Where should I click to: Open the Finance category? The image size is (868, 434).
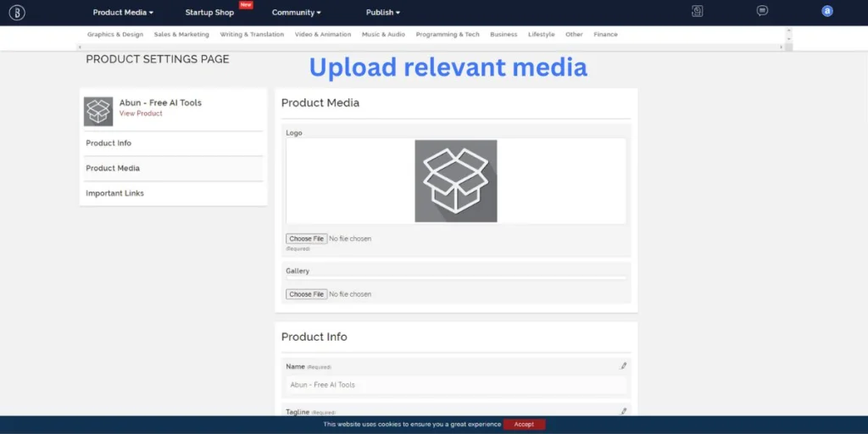(605, 34)
